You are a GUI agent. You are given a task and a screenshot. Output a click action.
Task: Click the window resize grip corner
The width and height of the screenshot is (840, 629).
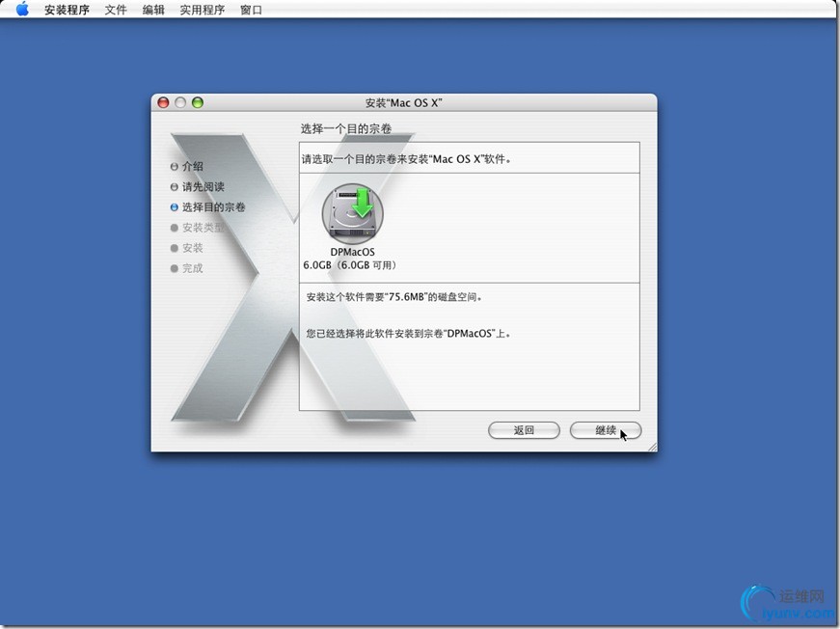point(652,447)
